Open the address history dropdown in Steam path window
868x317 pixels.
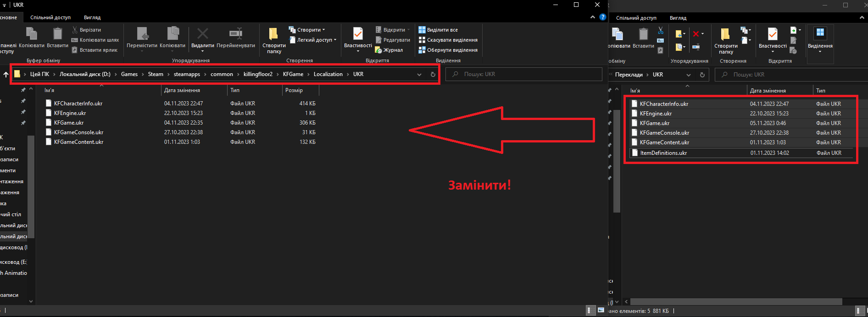click(x=419, y=74)
